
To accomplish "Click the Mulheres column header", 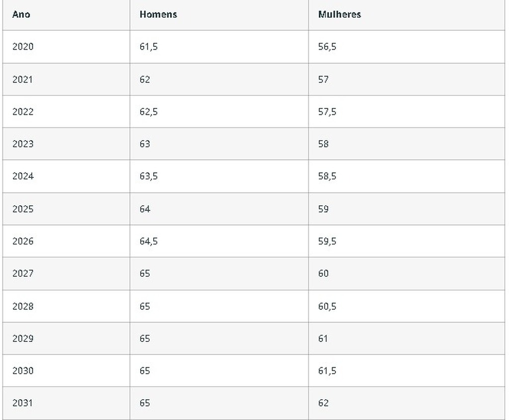I will click(x=339, y=14).
